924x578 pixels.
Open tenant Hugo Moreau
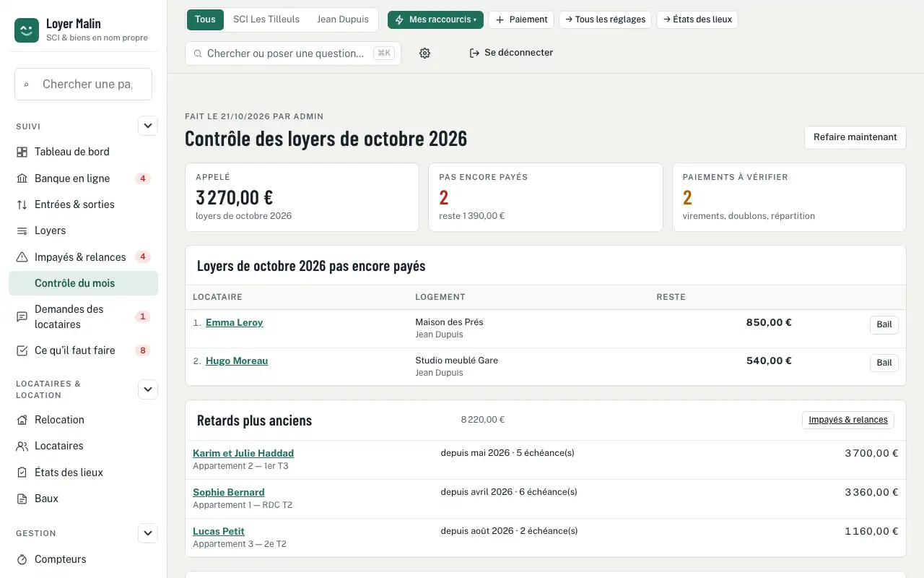coord(237,361)
